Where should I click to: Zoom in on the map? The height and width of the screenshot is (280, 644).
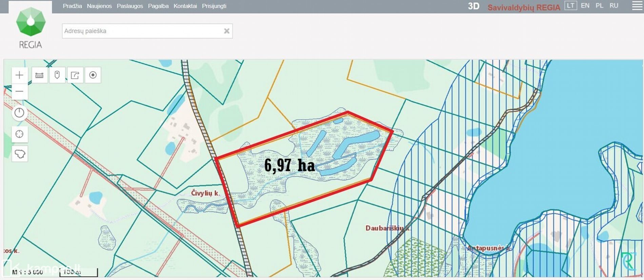tap(19, 75)
